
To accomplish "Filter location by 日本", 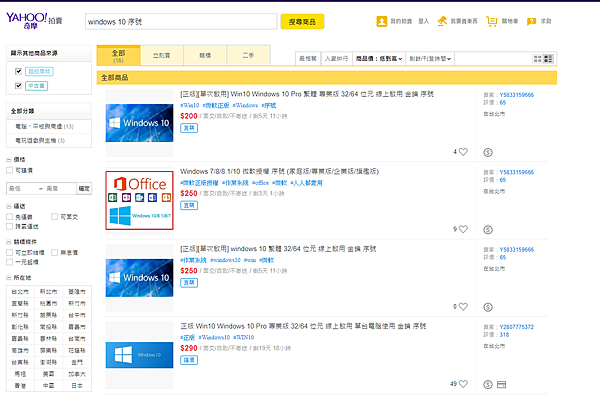I will [x=77, y=386].
